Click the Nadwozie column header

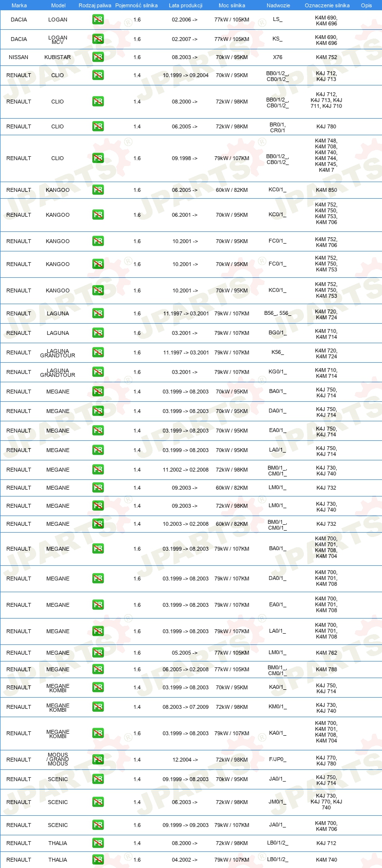pos(278,5)
